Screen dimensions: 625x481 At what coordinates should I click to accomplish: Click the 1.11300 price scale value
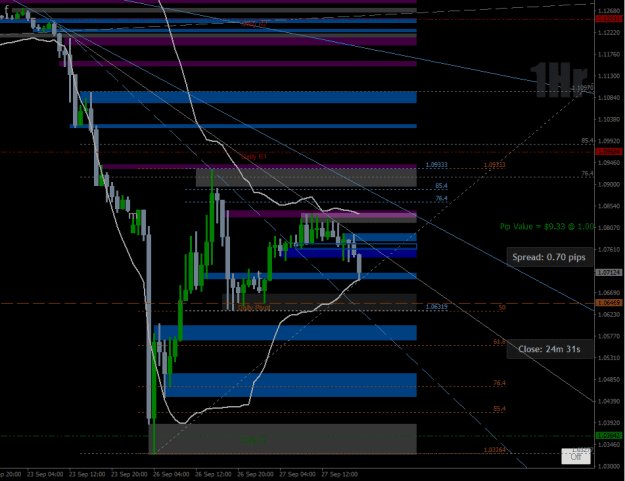tap(609, 76)
